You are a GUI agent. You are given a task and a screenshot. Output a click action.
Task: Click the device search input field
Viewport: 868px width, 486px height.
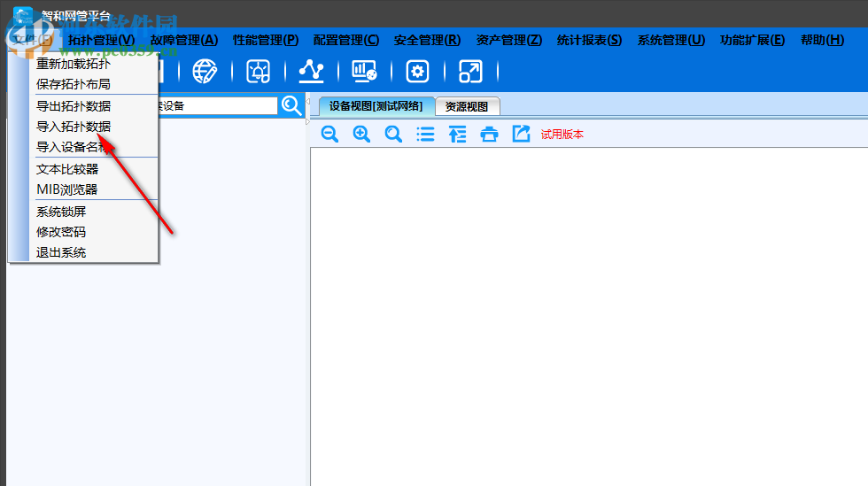218,105
